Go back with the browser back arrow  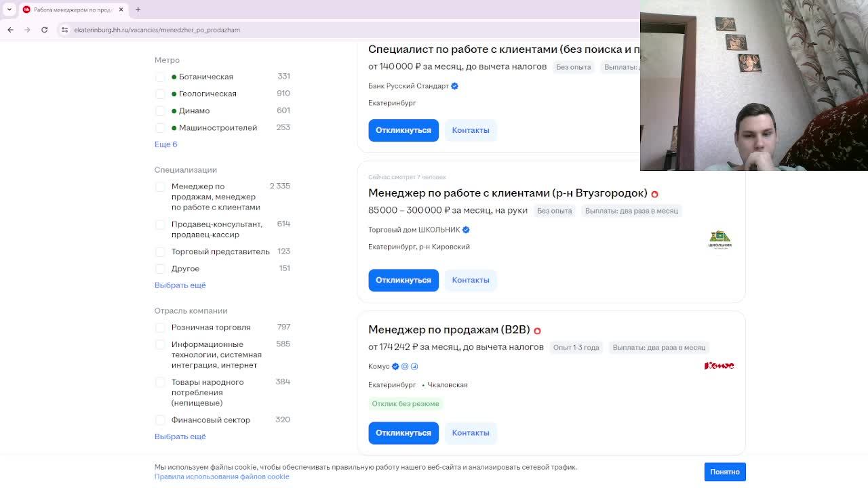(10, 30)
